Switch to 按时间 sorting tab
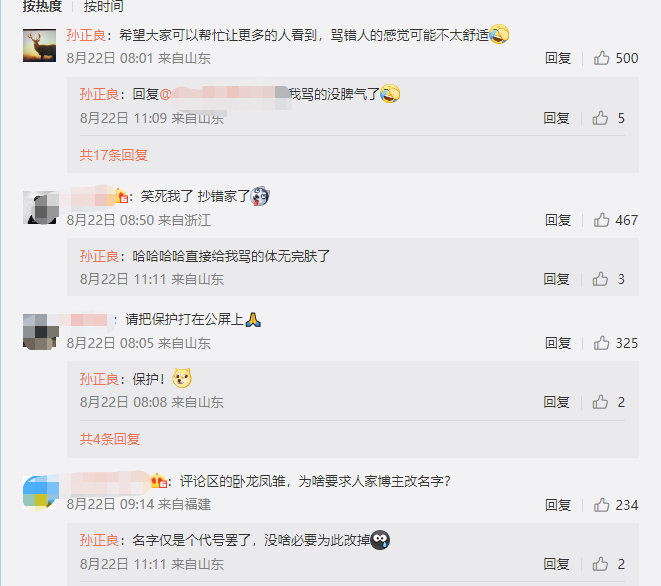Image resolution: width=661 pixels, height=586 pixels. (x=103, y=6)
